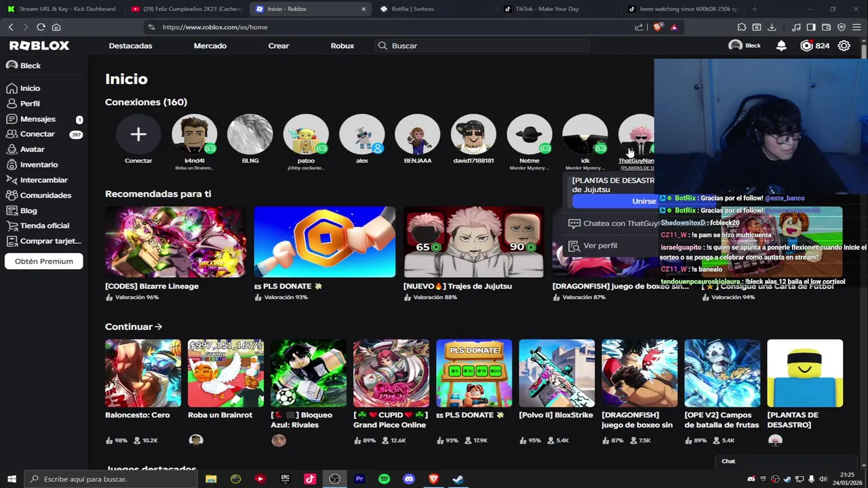Open Avatar in the sidebar

25,149
